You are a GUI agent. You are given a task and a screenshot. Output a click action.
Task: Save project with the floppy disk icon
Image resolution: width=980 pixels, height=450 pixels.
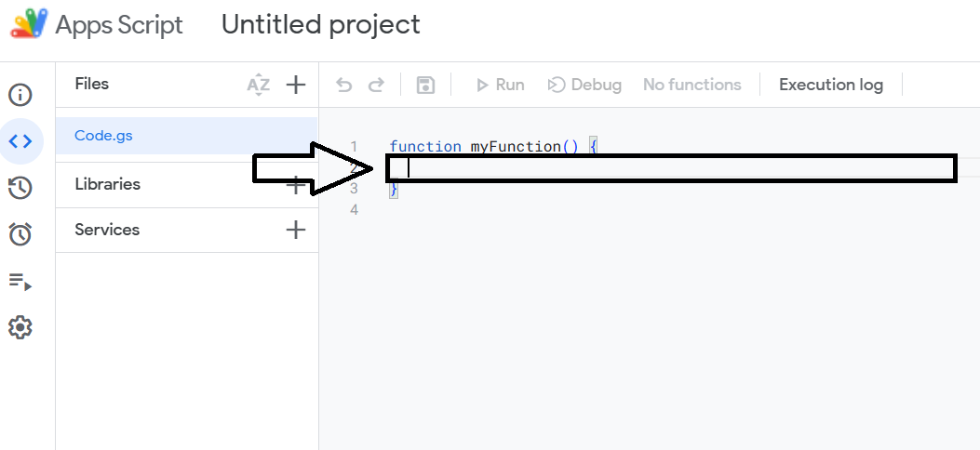click(425, 86)
